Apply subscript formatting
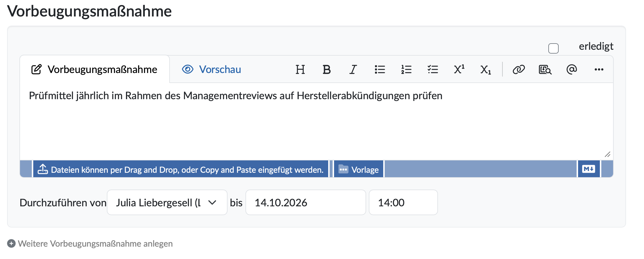 pyautogui.click(x=486, y=69)
